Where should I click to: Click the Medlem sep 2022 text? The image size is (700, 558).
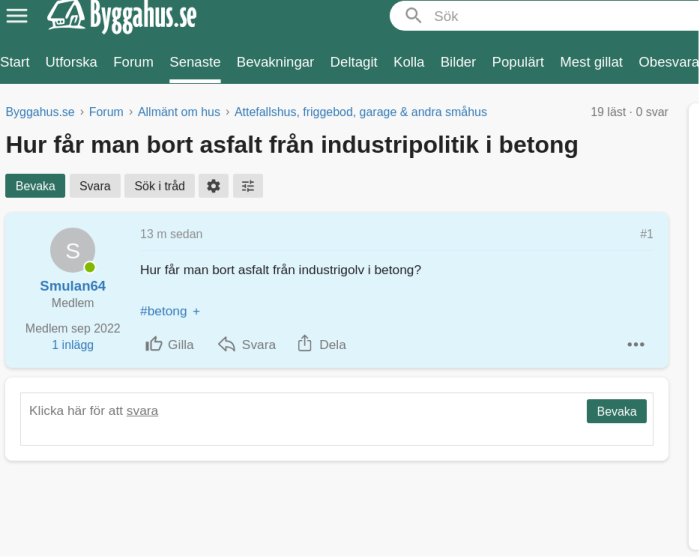point(73,329)
